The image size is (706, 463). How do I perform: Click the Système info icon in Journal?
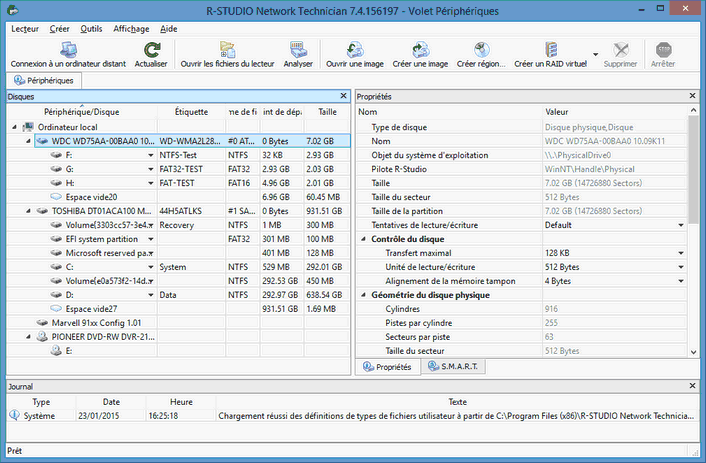pos(14,415)
